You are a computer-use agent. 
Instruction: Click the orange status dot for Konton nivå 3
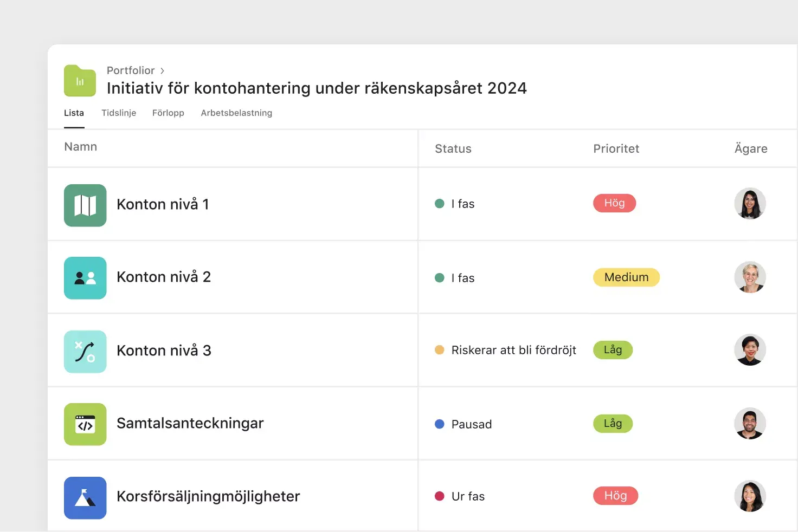click(440, 350)
